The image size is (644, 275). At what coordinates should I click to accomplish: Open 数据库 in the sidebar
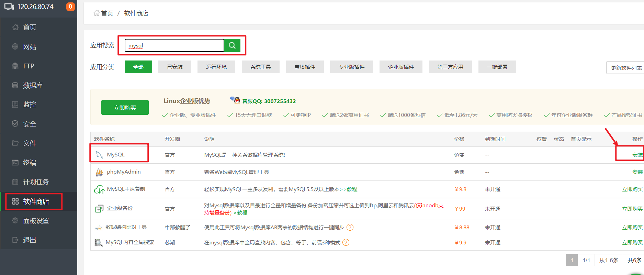[38, 85]
